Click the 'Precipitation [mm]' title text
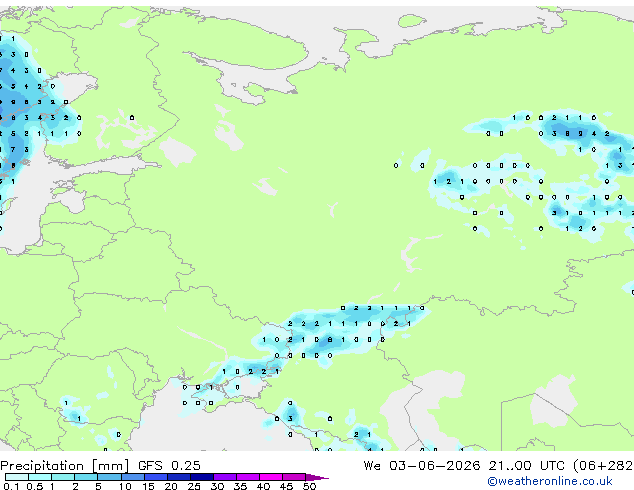 tap(65, 466)
